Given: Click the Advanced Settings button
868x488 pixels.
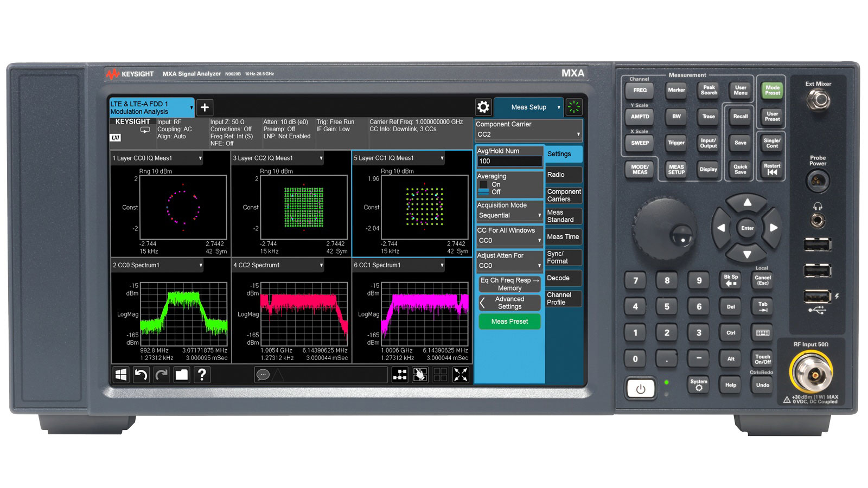Looking at the screenshot, I should (509, 303).
